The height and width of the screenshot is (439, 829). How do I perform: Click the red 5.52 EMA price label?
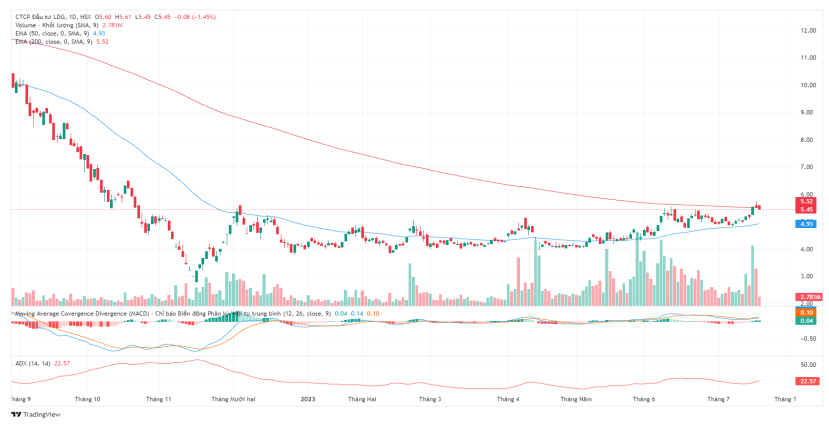coord(806,201)
